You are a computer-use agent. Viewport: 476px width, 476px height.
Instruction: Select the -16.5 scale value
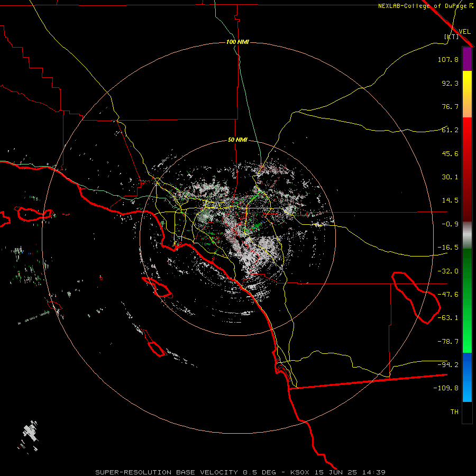tap(448, 248)
